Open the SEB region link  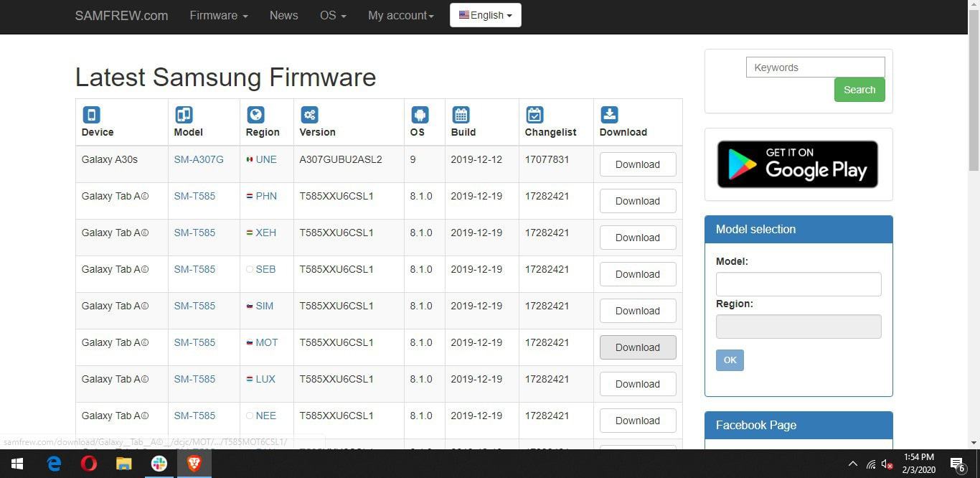(x=265, y=269)
